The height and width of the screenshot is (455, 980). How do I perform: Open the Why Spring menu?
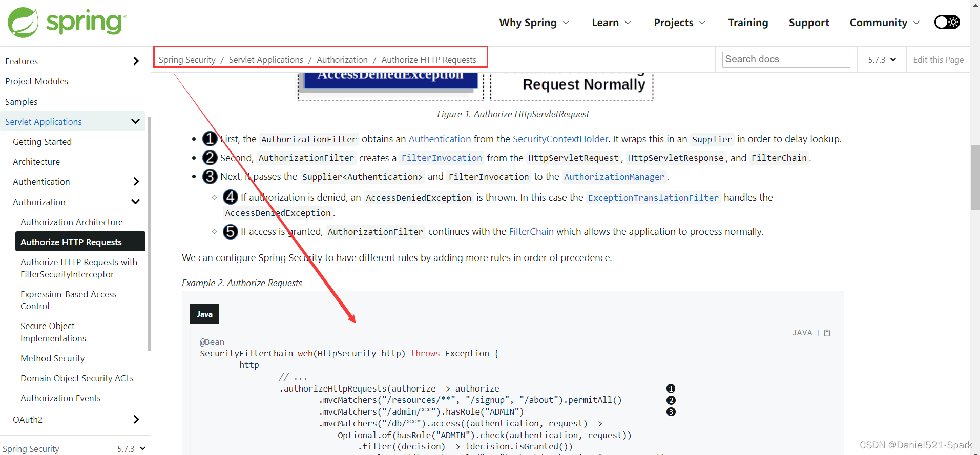[534, 23]
